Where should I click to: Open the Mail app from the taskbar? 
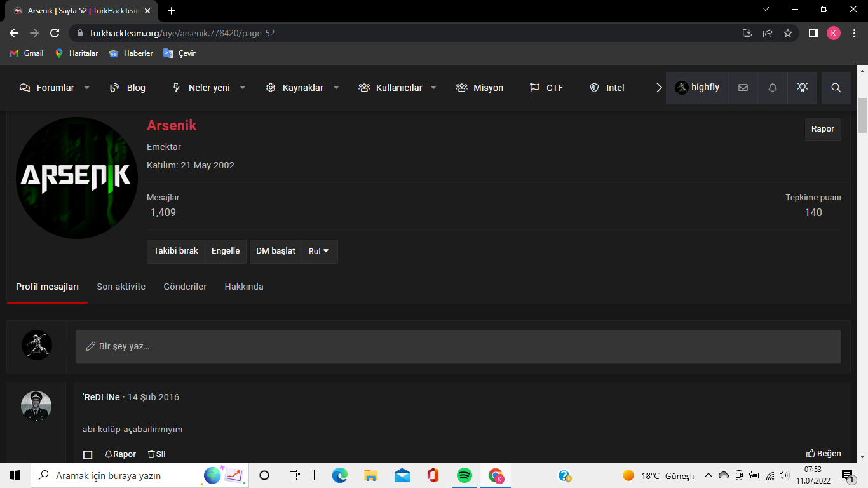coord(402,475)
